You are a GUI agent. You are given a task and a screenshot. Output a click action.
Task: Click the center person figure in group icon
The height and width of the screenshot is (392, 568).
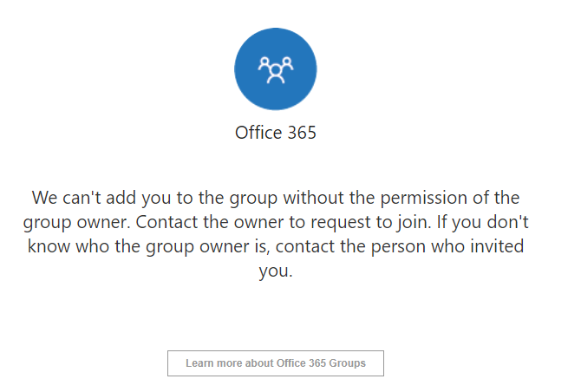click(276, 74)
